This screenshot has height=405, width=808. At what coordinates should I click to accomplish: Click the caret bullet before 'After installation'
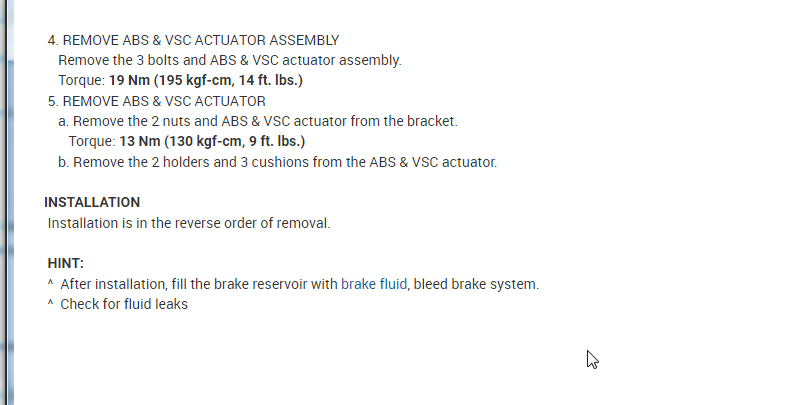click(x=51, y=284)
